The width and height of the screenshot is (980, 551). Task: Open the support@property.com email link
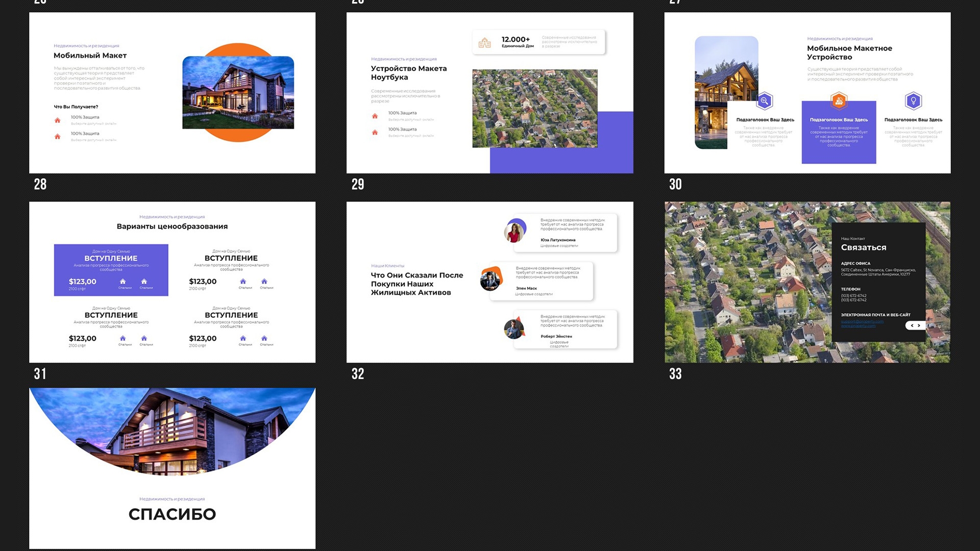pyautogui.click(x=862, y=321)
